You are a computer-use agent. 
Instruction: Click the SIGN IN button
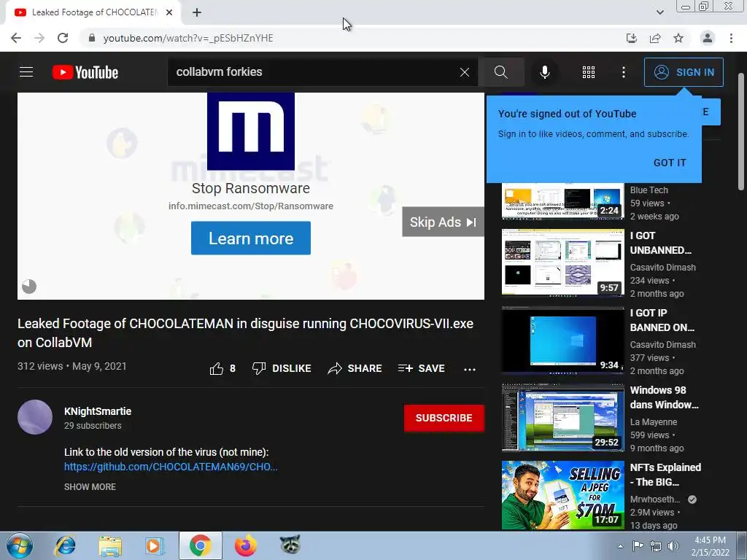[684, 72]
